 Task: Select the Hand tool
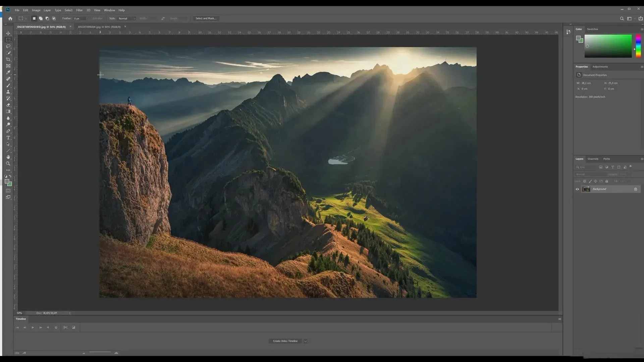pos(8,157)
